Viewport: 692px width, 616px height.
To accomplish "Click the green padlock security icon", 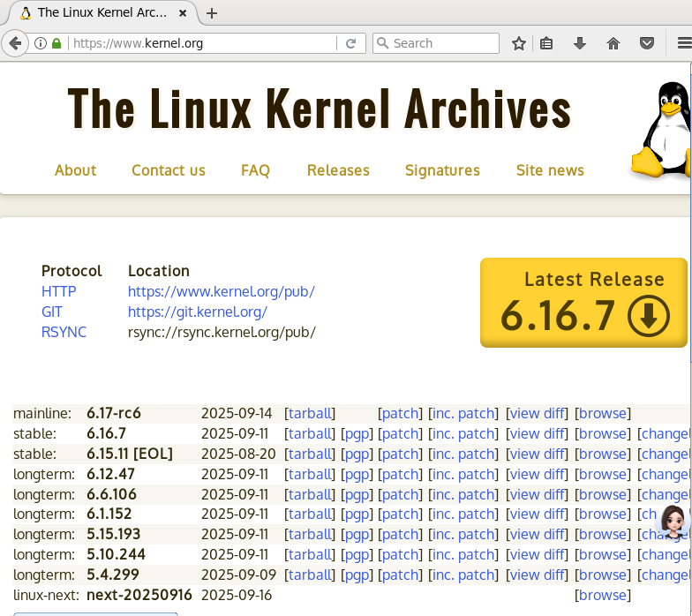I will coord(56,43).
